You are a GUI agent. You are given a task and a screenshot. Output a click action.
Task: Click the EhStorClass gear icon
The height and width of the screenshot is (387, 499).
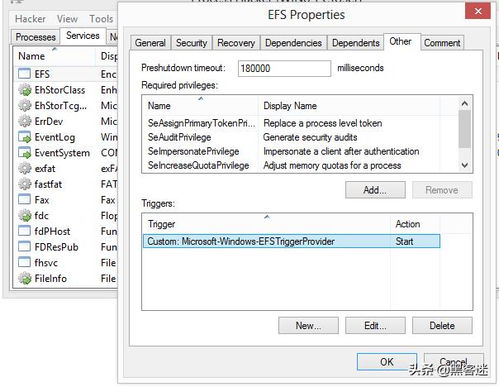pyautogui.click(x=25, y=90)
